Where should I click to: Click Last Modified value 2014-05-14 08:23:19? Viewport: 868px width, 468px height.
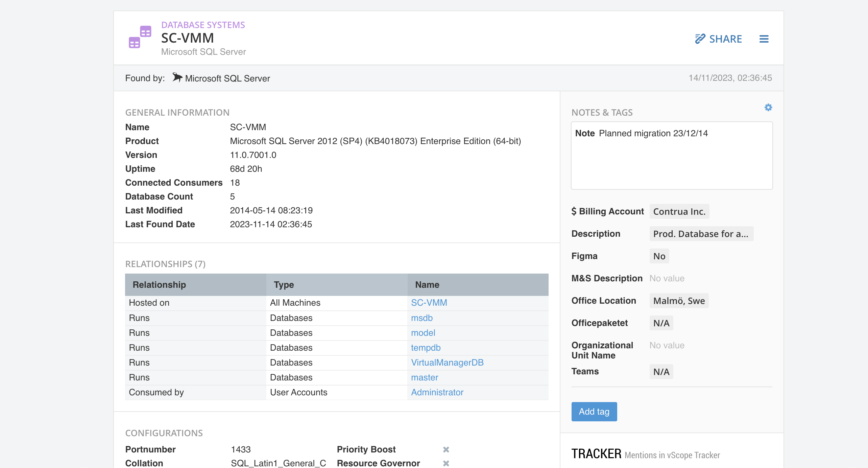[x=271, y=210]
